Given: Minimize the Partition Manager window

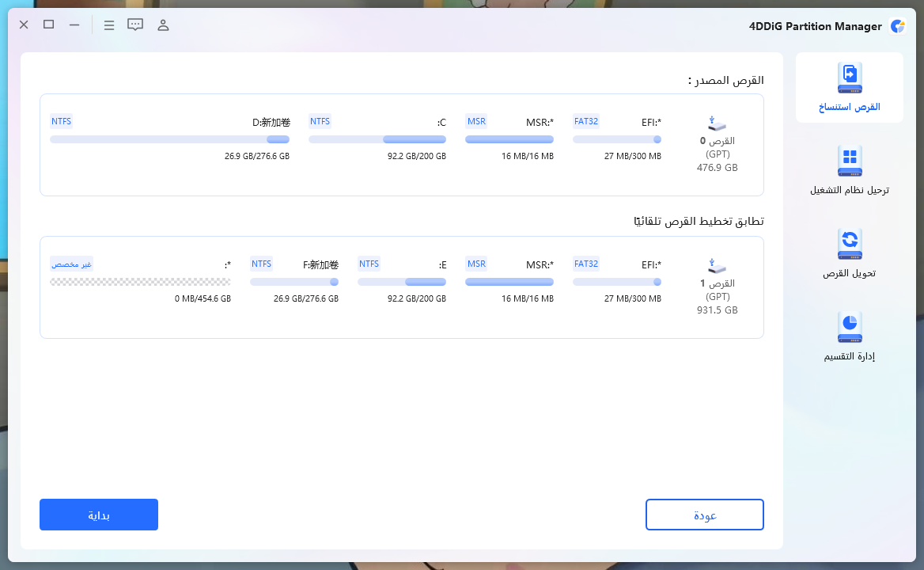Looking at the screenshot, I should point(74,25).
